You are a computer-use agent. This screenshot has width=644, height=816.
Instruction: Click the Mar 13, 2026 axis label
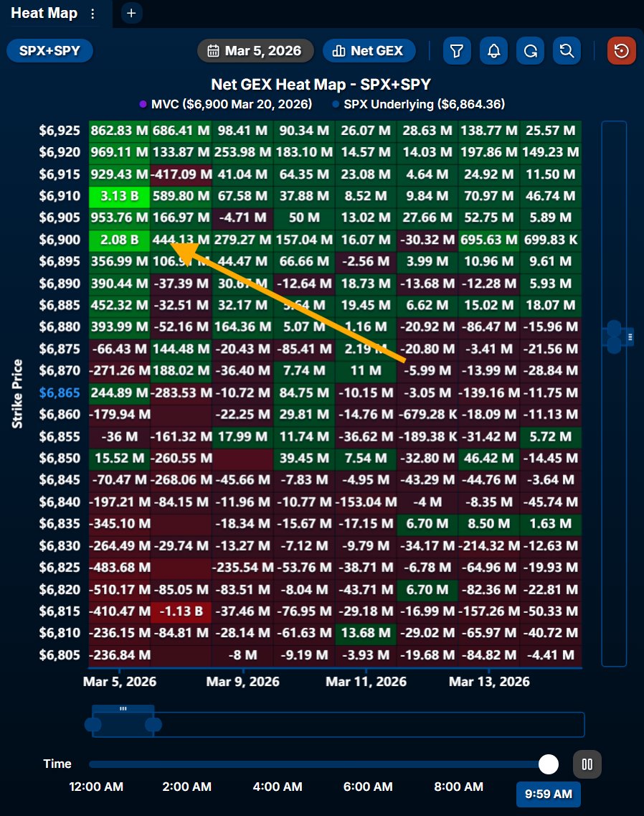[489, 682]
